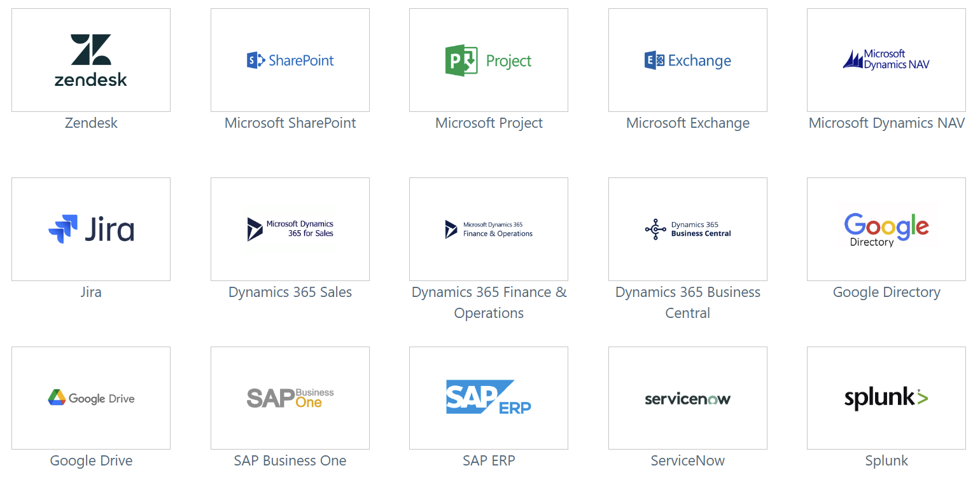Select the Microsoft Project logo

[x=489, y=60]
